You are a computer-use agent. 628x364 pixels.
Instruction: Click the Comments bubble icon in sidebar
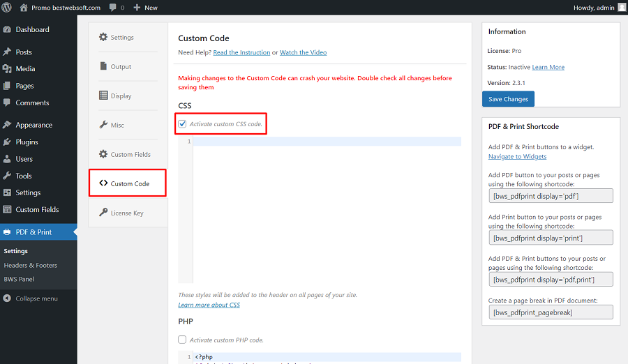[x=7, y=103]
